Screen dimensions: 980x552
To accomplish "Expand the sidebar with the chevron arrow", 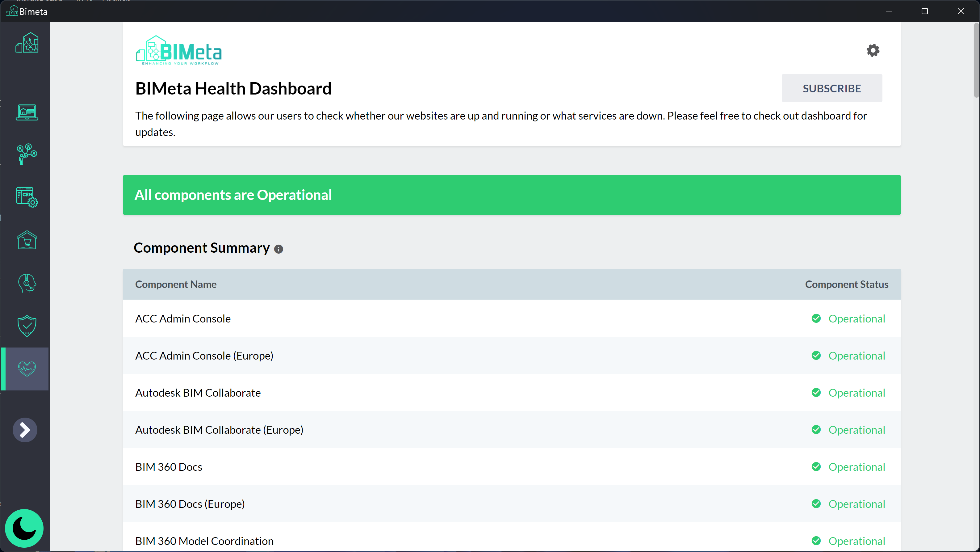I will (25, 430).
